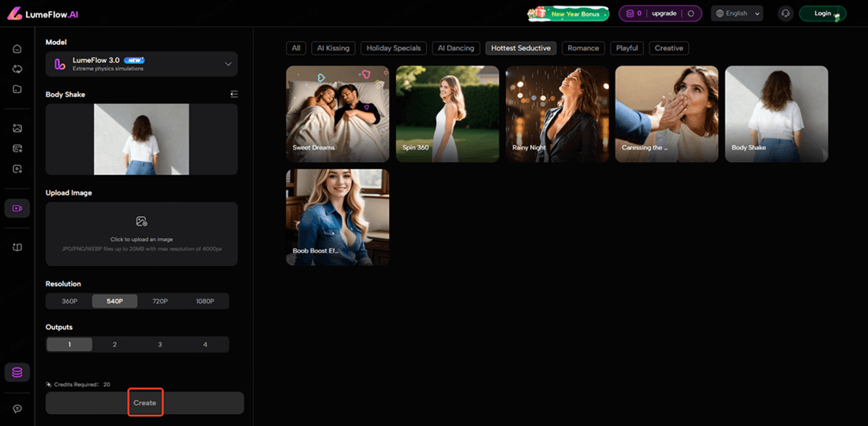Select 360P resolution

(69, 301)
